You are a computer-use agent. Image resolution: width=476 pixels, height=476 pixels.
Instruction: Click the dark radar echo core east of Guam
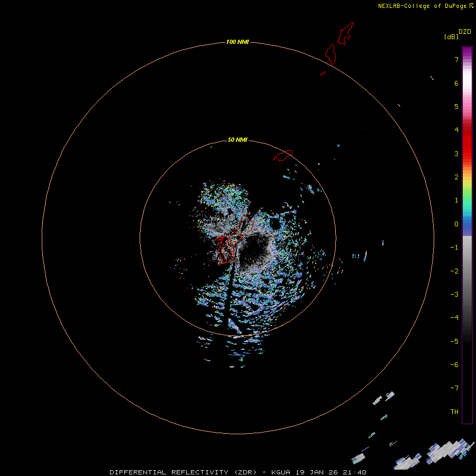pos(255,249)
